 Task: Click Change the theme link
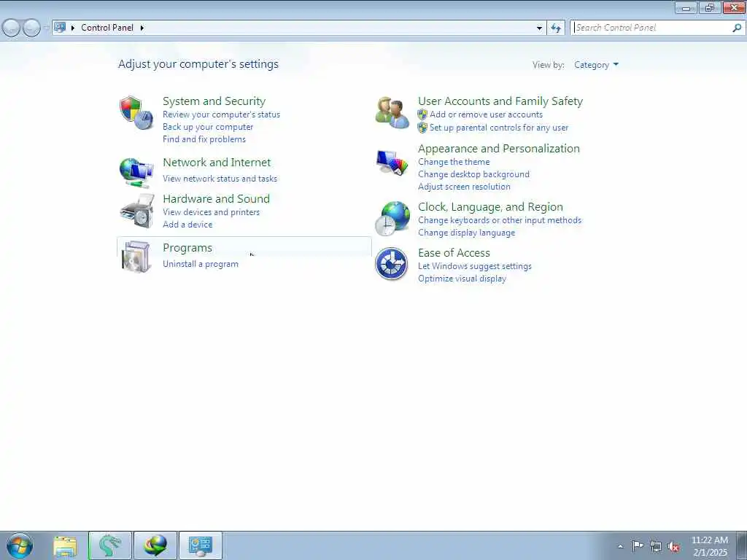tap(454, 162)
